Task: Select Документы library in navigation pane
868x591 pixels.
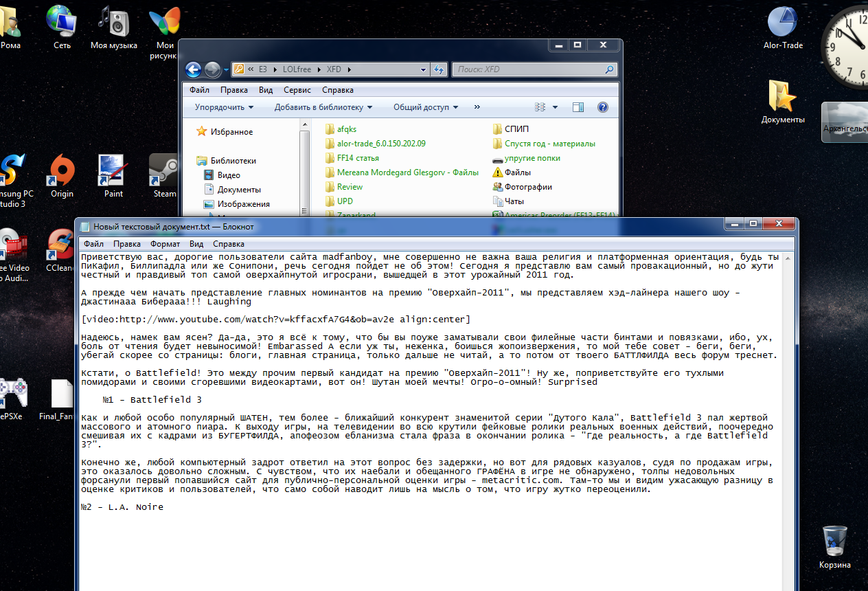Action: click(232, 190)
